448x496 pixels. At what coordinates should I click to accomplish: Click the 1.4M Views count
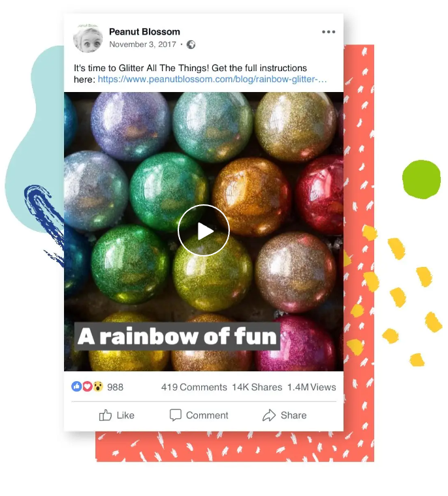click(312, 387)
